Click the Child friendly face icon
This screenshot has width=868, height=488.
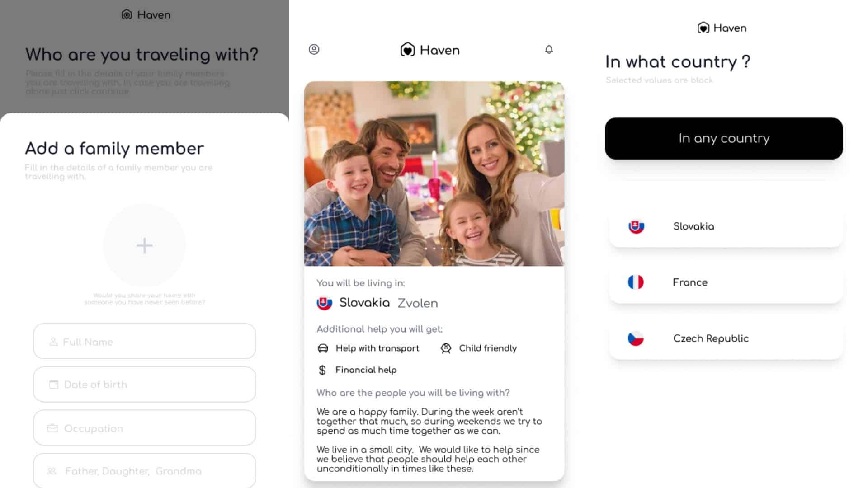446,348
